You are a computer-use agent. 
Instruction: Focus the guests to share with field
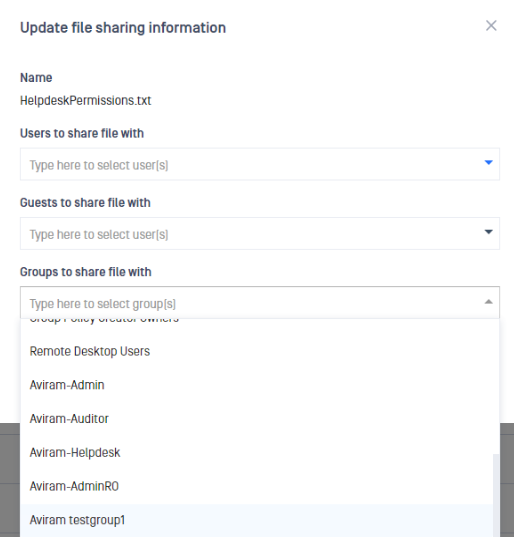pyautogui.click(x=260, y=233)
